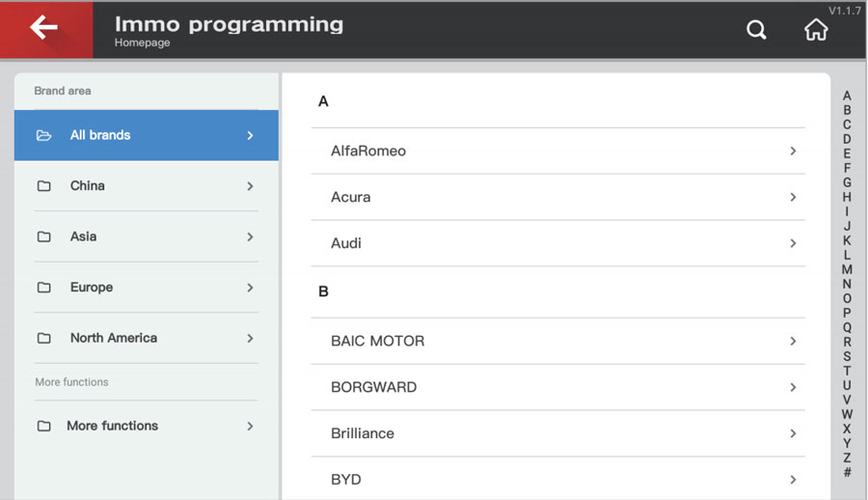Click the open folder icon beside All brands
868x500 pixels.
[x=43, y=135]
